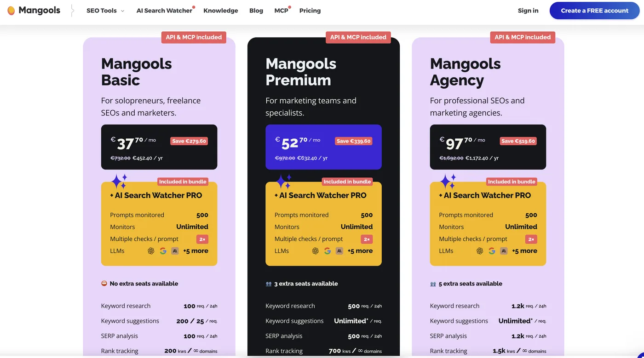This screenshot has width=644, height=358.
Task: Click the Basic plan price box
Action: [x=159, y=147]
